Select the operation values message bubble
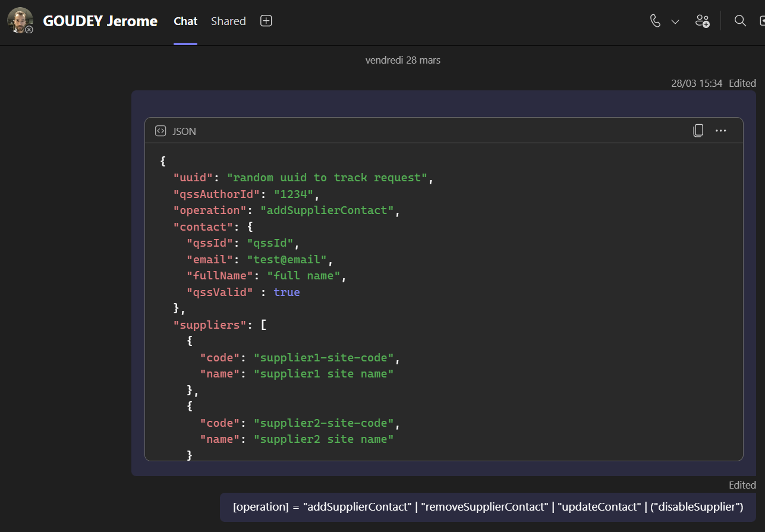This screenshot has width=765, height=532. click(x=487, y=507)
